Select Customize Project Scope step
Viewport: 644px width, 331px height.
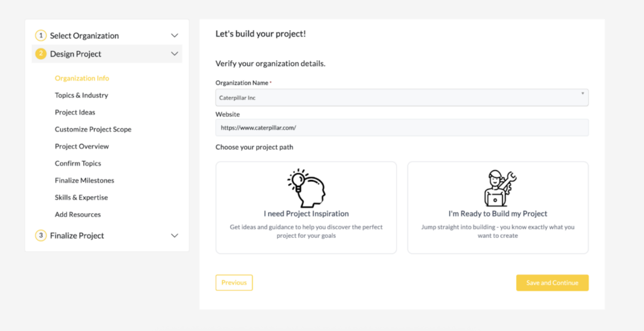(93, 130)
